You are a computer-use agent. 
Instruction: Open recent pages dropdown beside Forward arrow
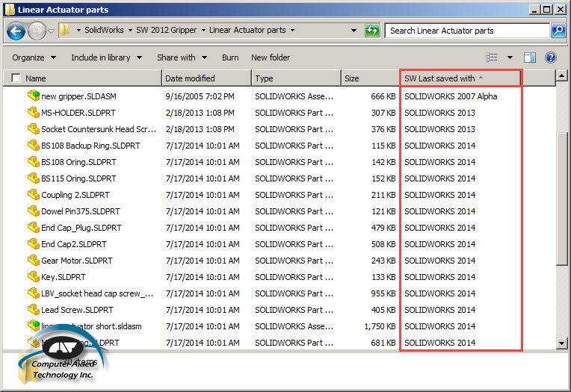pos(51,31)
